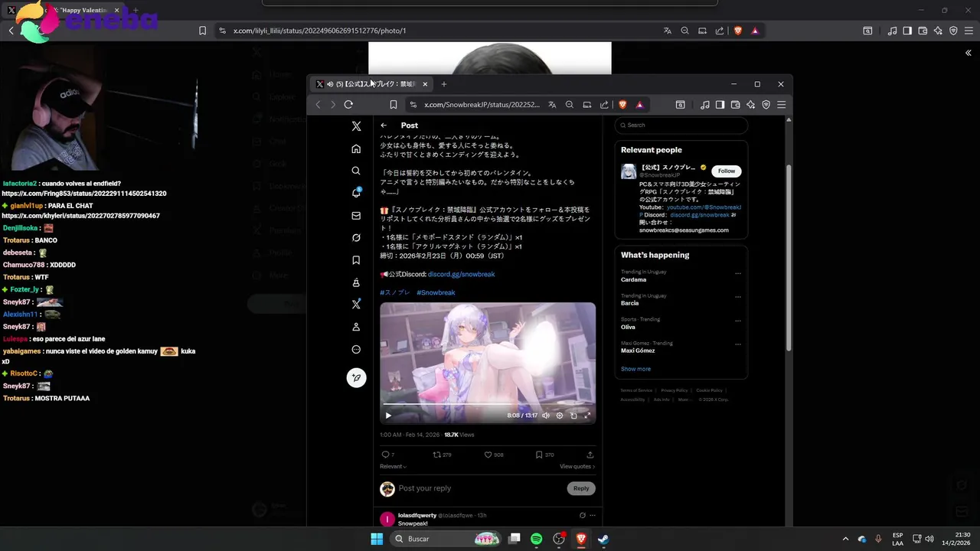Open Oliva trend options menu
Image resolution: width=980 pixels, height=551 pixels.
[738, 321]
